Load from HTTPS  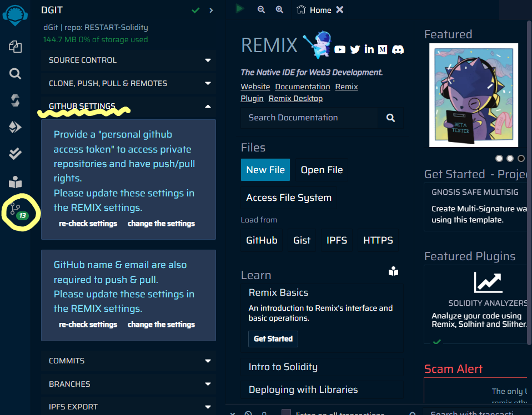point(378,240)
